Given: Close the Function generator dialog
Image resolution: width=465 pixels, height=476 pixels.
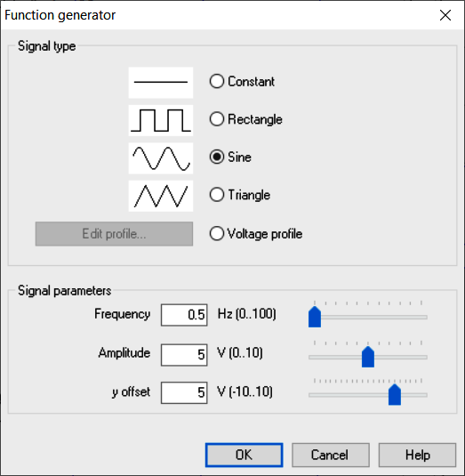Looking at the screenshot, I should pos(445,15).
